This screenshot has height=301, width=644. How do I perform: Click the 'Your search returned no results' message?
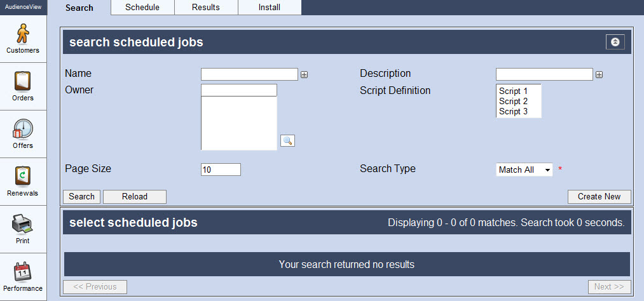(x=346, y=264)
